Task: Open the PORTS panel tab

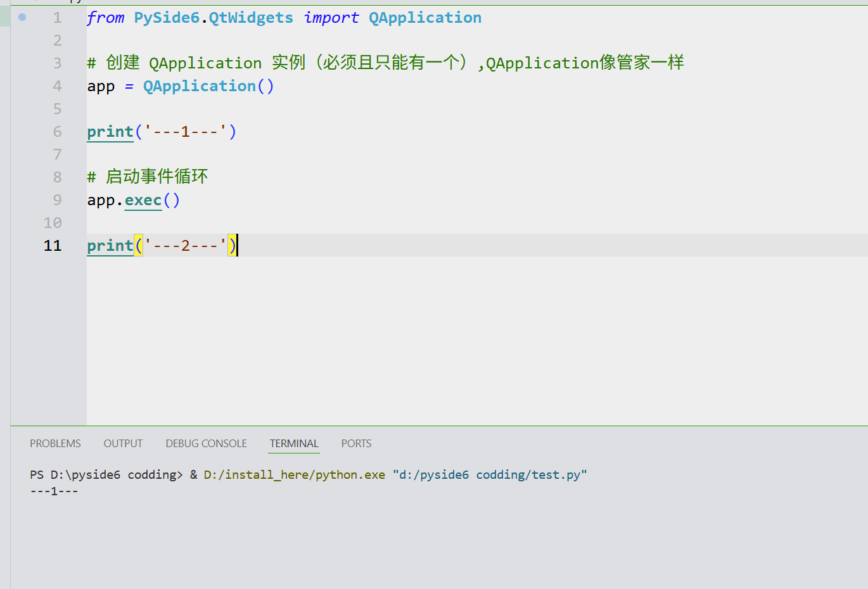Action: pos(355,443)
